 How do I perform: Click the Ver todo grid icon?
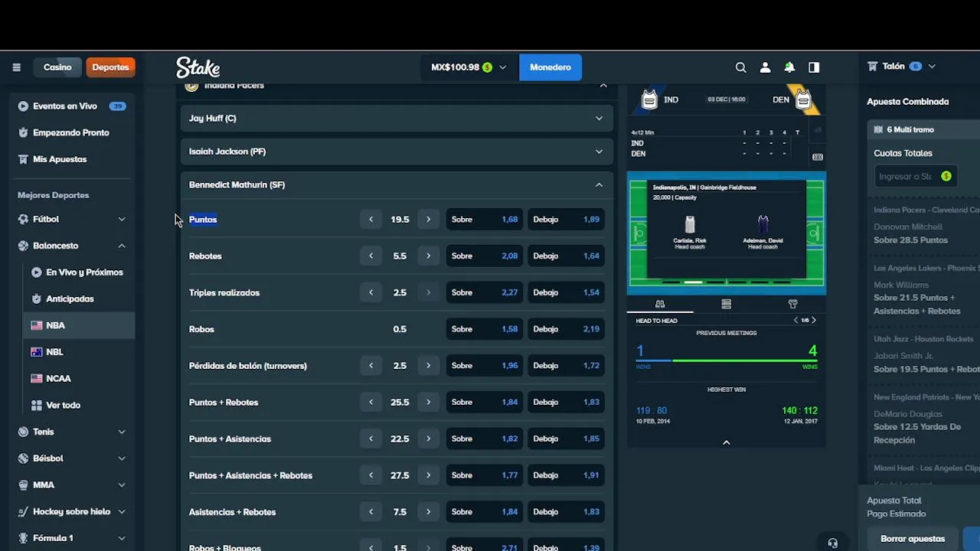coord(36,405)
